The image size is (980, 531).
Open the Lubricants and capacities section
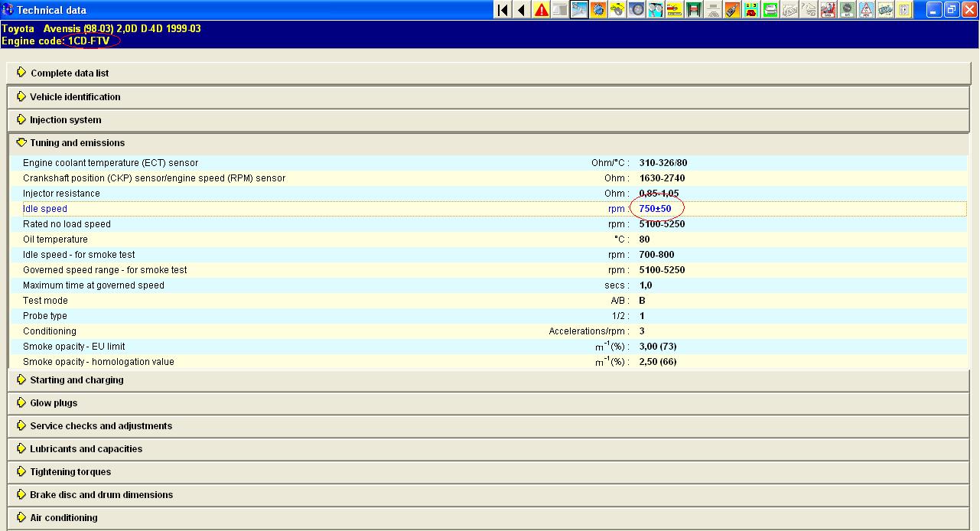(x=86, y=449)
